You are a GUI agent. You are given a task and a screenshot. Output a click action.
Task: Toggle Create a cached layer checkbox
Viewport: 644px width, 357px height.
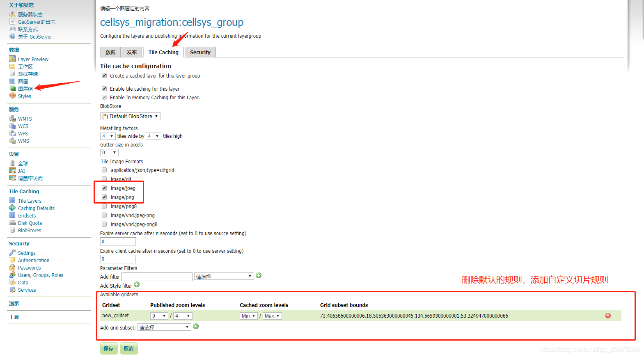pos(104,76)
